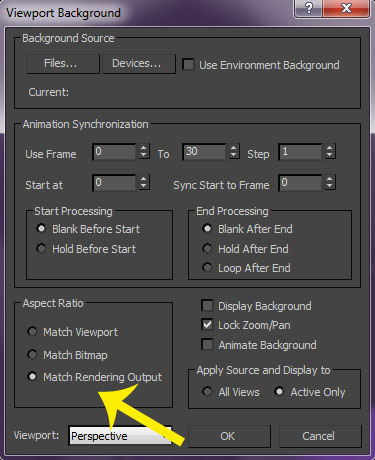Confirm with the OK button
The height and width of the screenshot is (460, 375).
point(229,436)
